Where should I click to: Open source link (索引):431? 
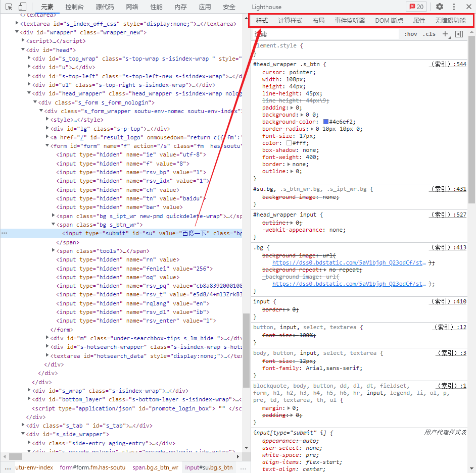pos(448,189)
